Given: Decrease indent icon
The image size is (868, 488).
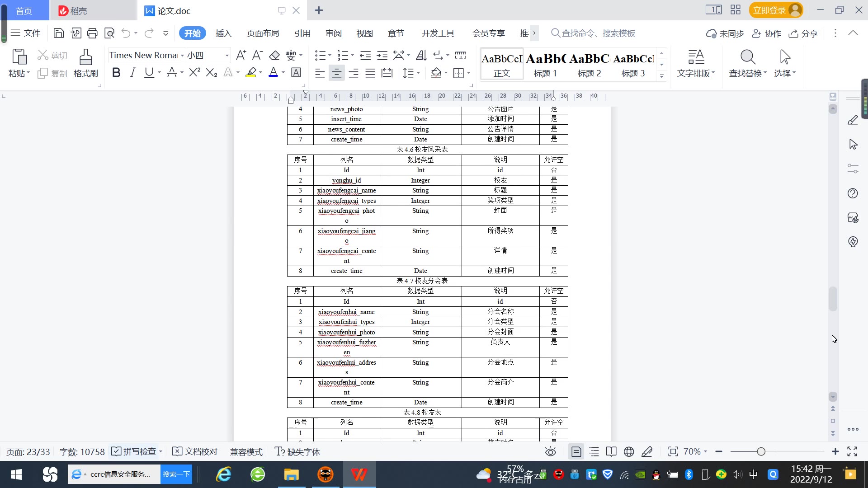Looking at the screenshot, I should coord(365,55).
